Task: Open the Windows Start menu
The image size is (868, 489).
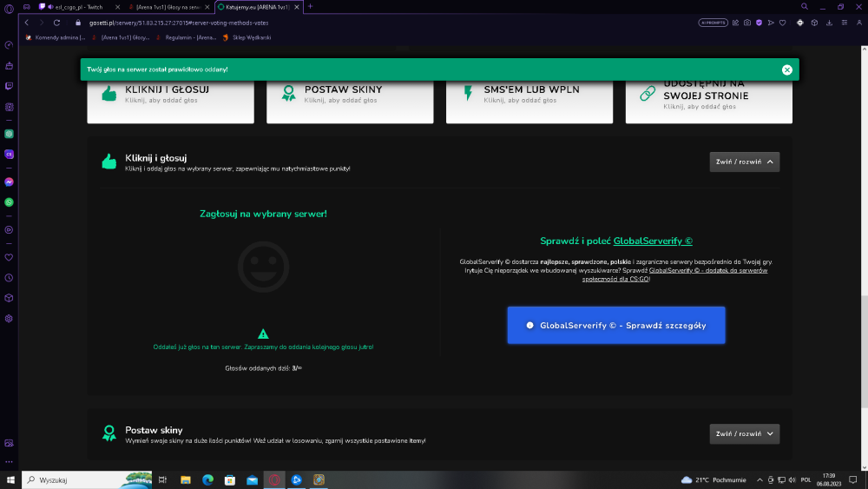Action: (x=10, y=479)
